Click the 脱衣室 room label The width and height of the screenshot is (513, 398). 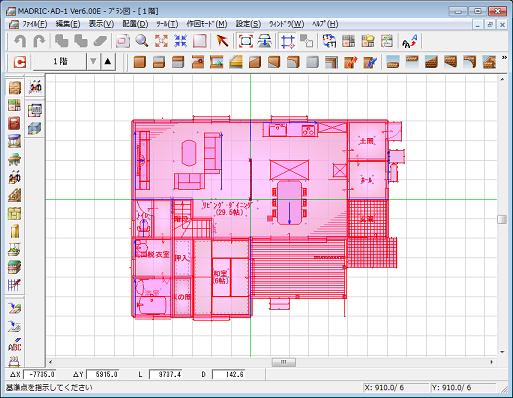[x=158, y=255]
